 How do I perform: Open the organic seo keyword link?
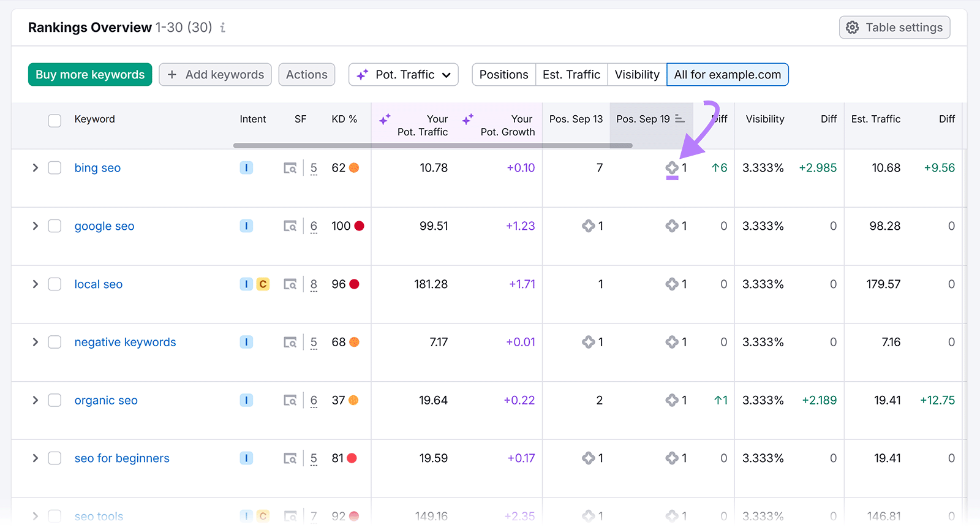click(x=106, y=400)
